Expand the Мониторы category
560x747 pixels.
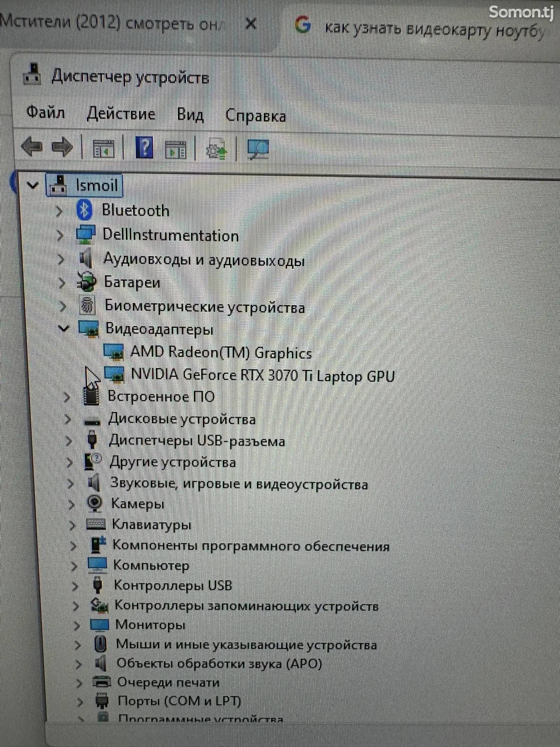point(76,625)
